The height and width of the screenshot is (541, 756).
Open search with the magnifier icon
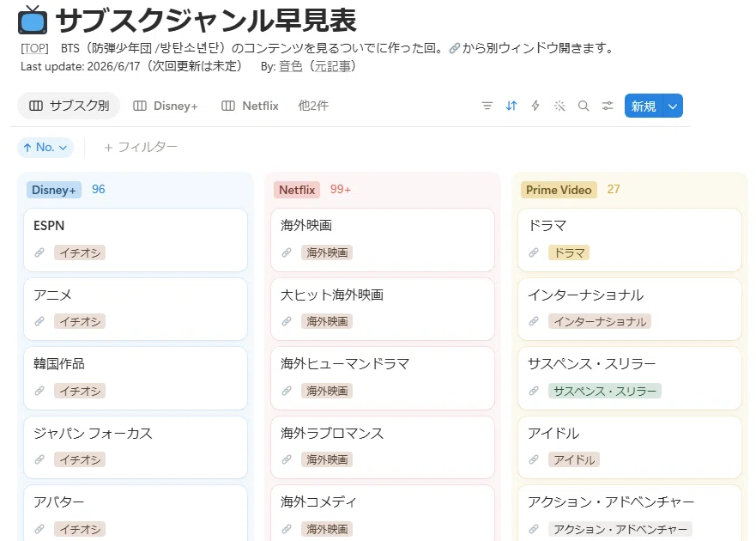tap(584, 106)
